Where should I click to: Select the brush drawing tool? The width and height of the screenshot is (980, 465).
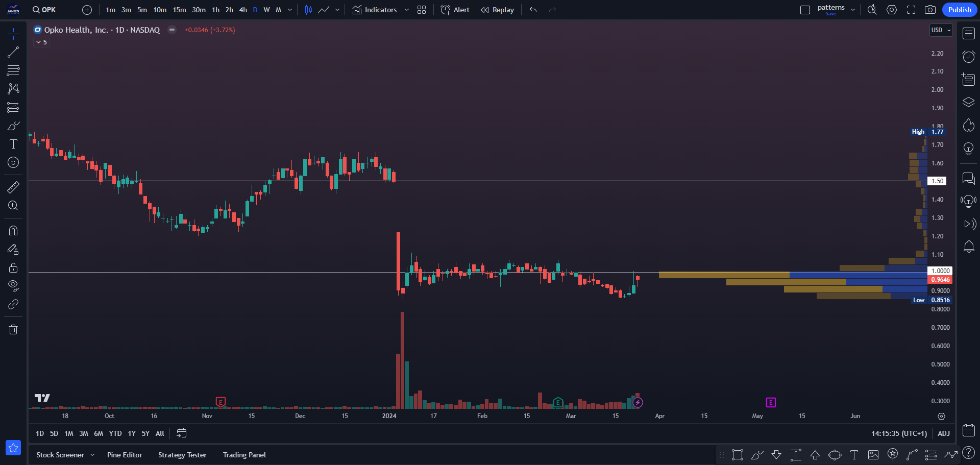click(x=13, y=126)
